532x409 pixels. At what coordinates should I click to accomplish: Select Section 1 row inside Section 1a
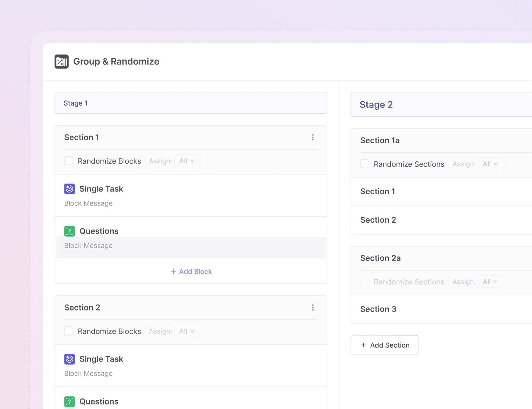coord(441,192)
